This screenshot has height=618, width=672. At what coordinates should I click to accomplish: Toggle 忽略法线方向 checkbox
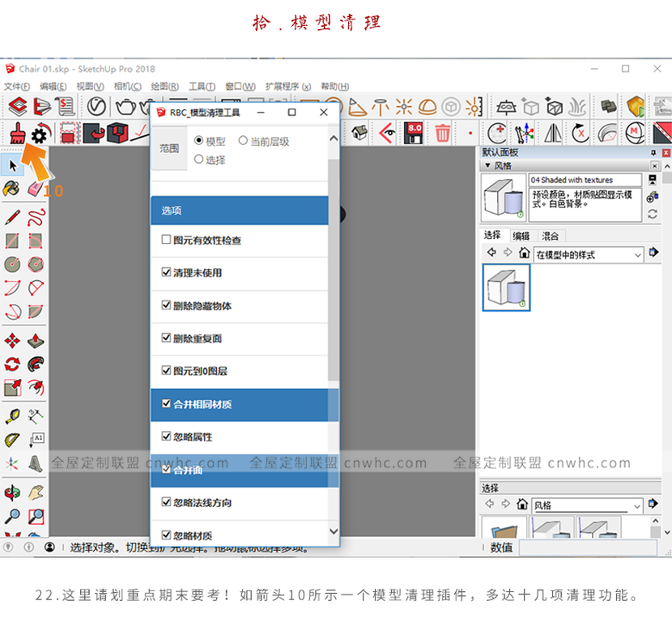pyautogui.click(x=166, y=502)
